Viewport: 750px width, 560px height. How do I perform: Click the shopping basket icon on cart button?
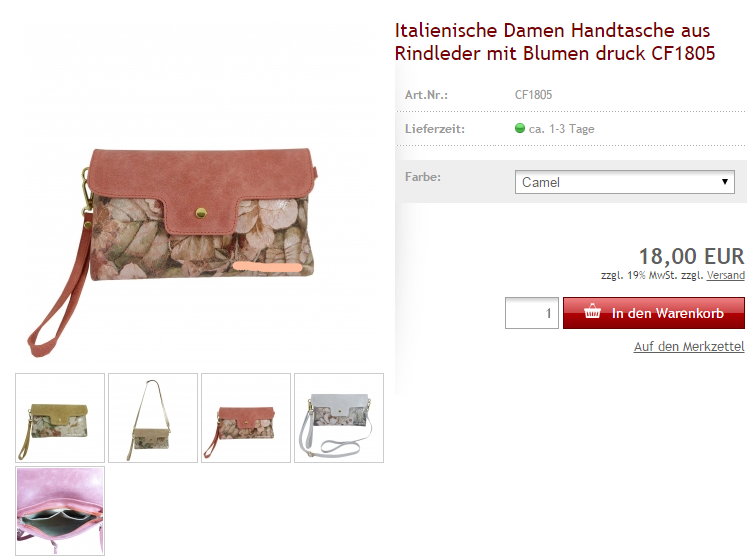point(592,311)
